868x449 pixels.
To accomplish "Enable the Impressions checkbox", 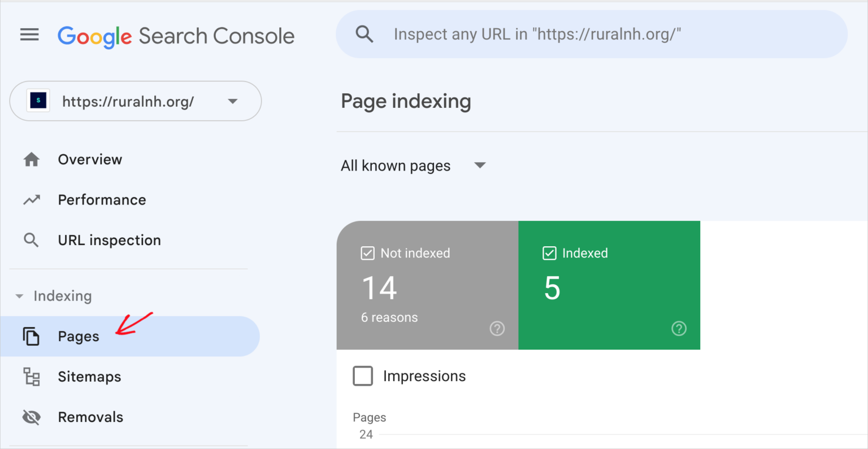I will [363, 376].
